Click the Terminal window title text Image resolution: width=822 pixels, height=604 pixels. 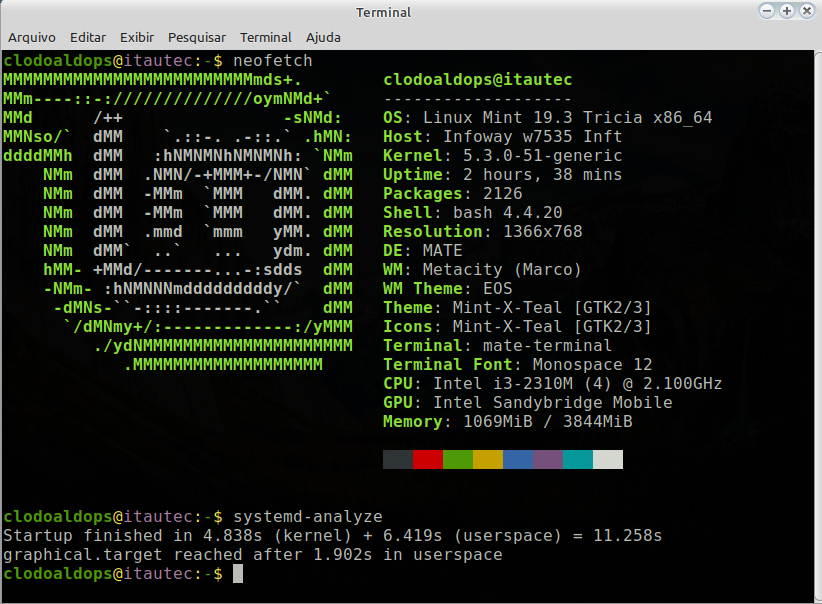click(384, 12)
